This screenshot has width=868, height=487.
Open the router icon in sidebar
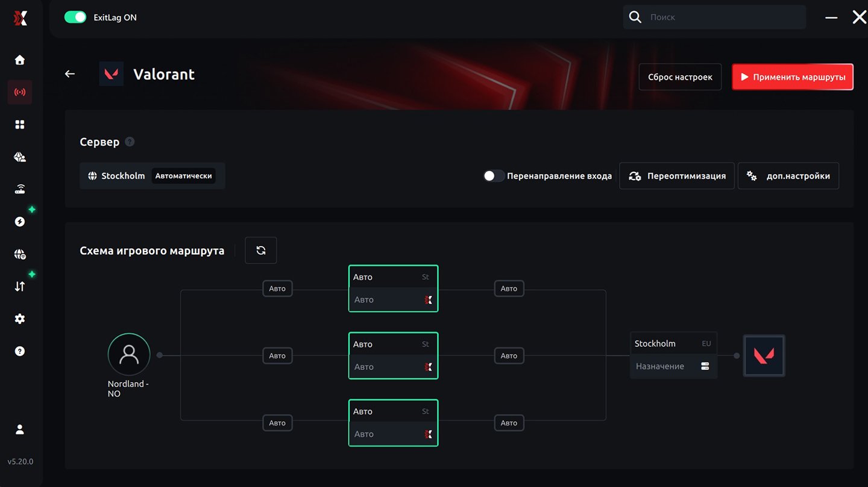pyautogui.click(x=20, y=189)
